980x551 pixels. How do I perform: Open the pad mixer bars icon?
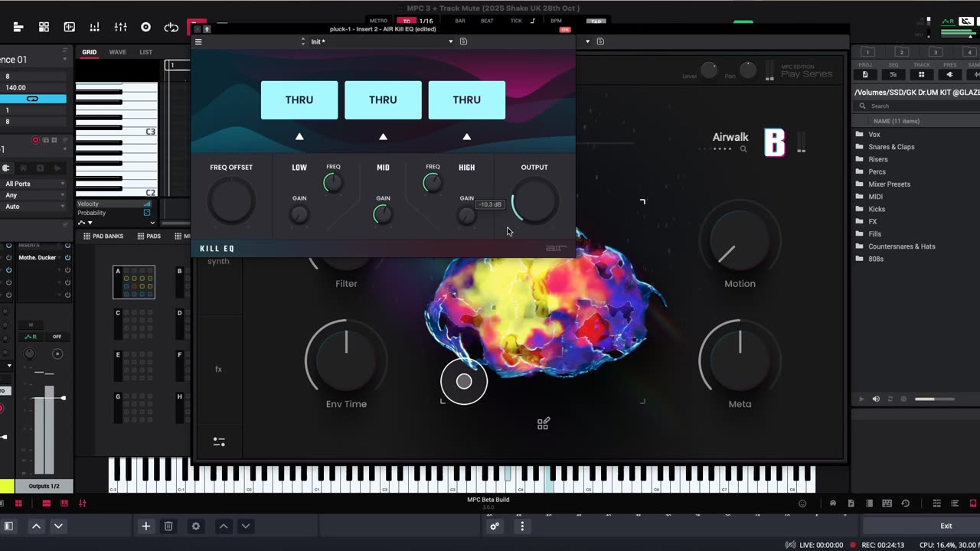[95, 27]
